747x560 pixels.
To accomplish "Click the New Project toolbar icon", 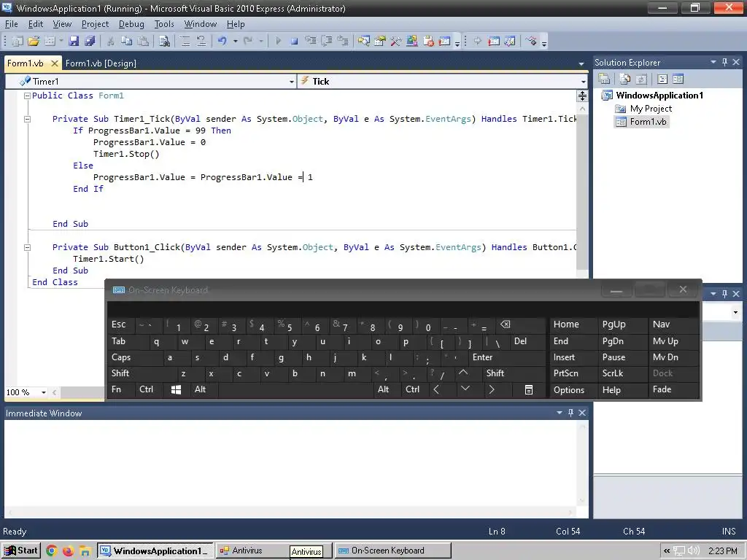I will point(18,42).
